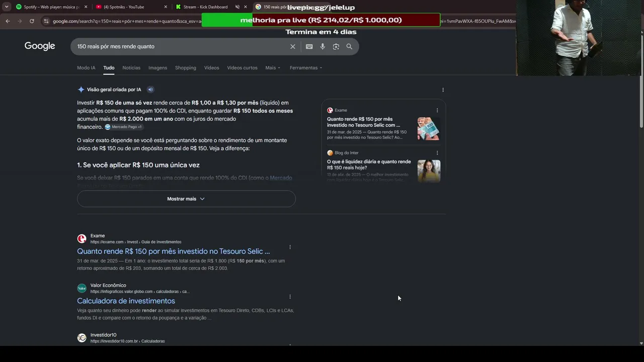Viewport: 644px width, 362px height.
Task: Open the Exame source card thumbnail
Action: (429, 129)
